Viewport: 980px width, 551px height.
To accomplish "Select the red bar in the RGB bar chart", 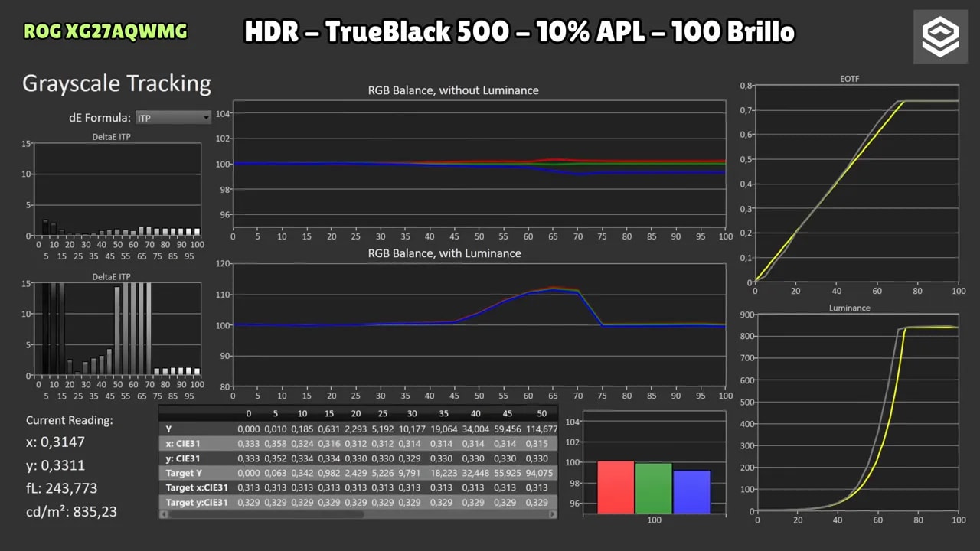I will pos(616,487).
